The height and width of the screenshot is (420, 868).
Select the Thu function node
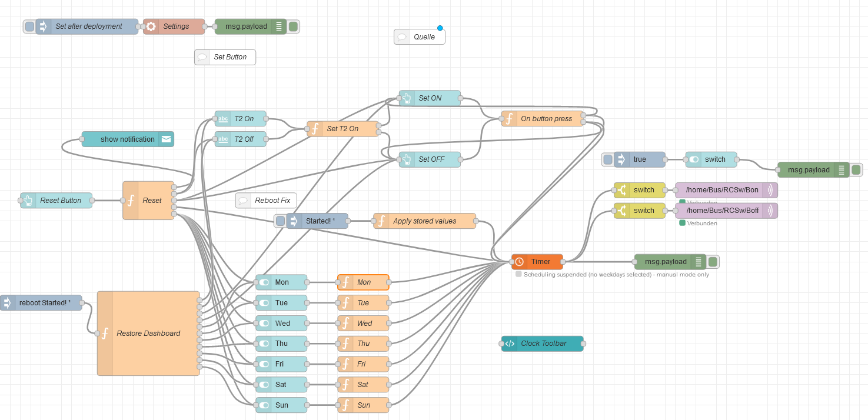point(363,344)
